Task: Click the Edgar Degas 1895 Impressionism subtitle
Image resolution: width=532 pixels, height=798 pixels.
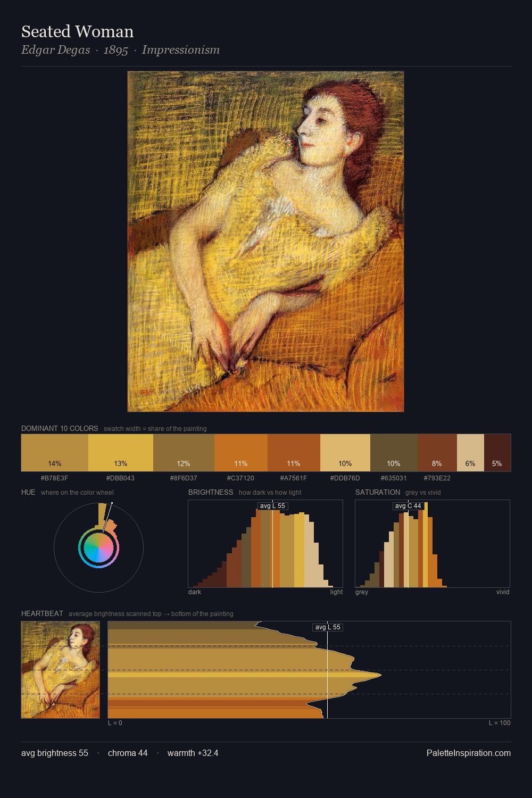Action: (120, 50)
